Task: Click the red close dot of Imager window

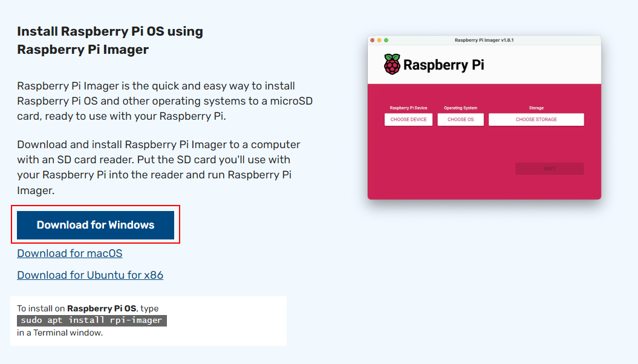Action: [x=373, y=41]
